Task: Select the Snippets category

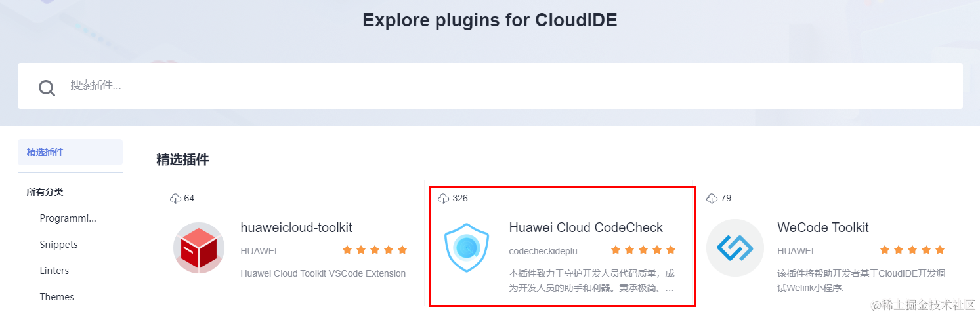Action: (x=58, y=245)
